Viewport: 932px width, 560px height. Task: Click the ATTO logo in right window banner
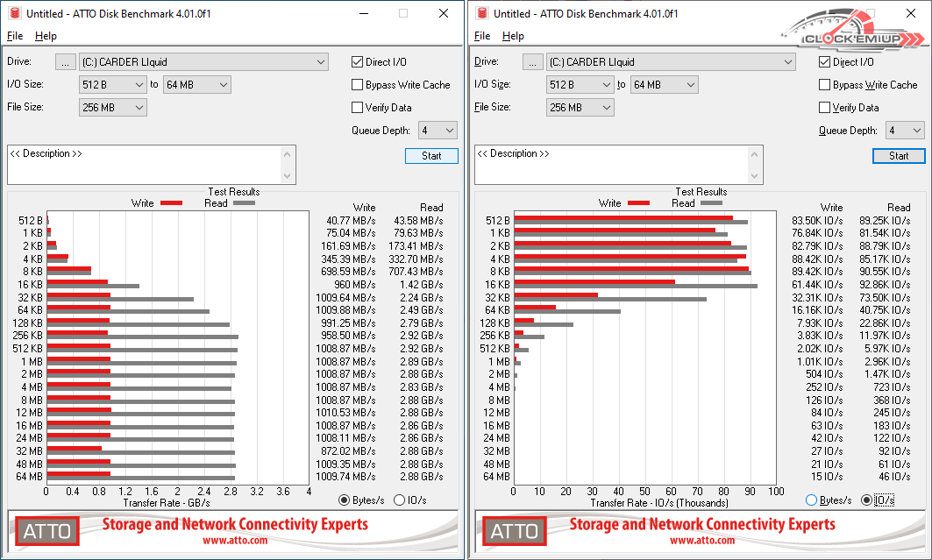(514, 530)
